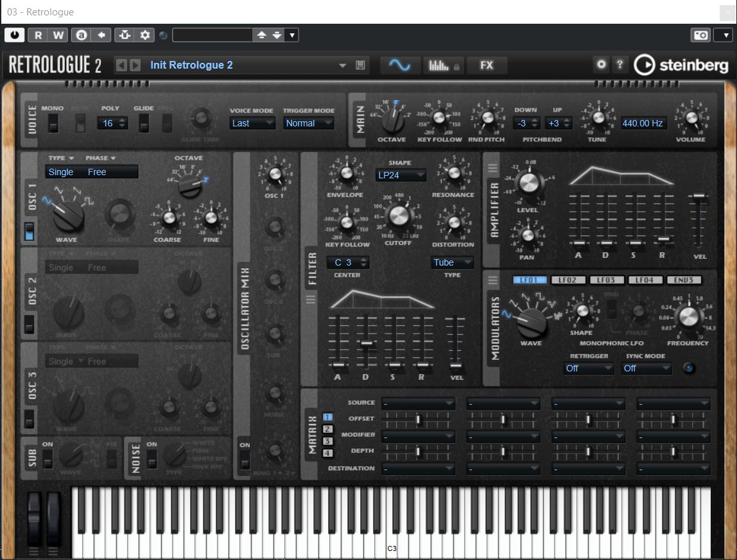This screenshot has height=560, width=737.
Task: Turn on the Noise generator switch
Action: point(152,459)
